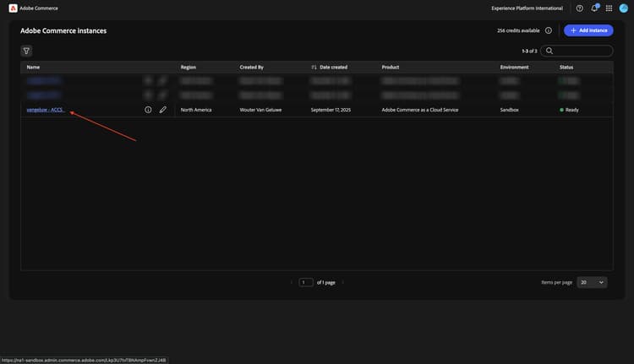This screenshot has height=364, width=634.
Task: Sort by the Name column header
Action: click(x=33, y=67)
